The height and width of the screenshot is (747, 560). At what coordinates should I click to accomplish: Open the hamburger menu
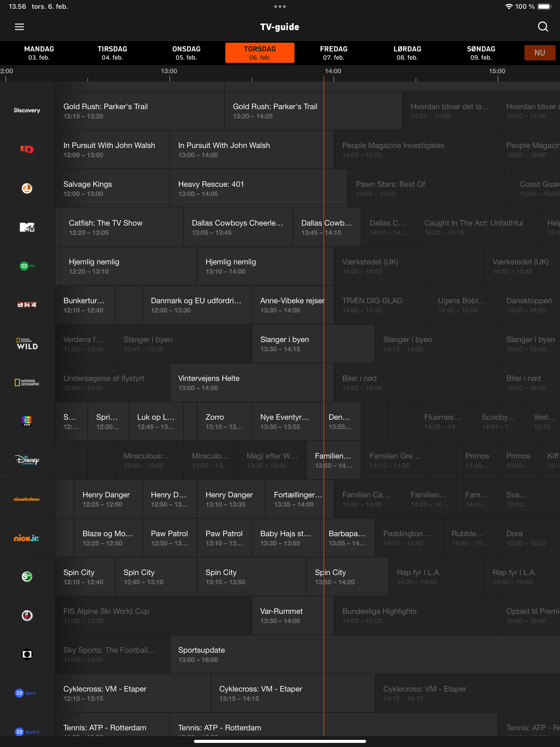(19, 27)
